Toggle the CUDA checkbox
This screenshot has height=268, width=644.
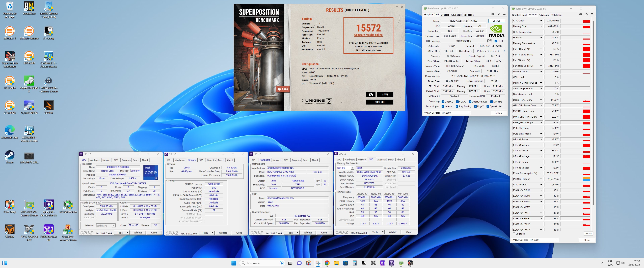(x=457, y=102)
